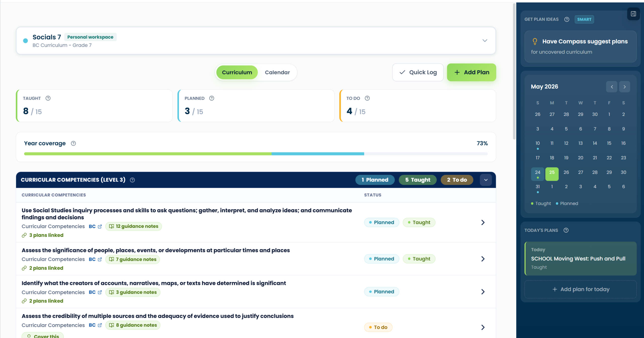644x338 pixels.
Task: Click link icon for Identify what creators plans linked
Action: (x=24, y=301)
